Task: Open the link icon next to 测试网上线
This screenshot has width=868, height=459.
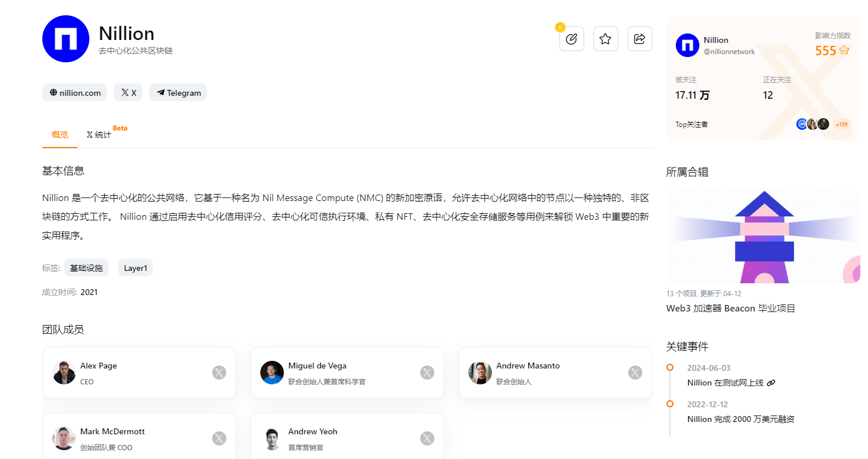Action: (x=772, y=383)
